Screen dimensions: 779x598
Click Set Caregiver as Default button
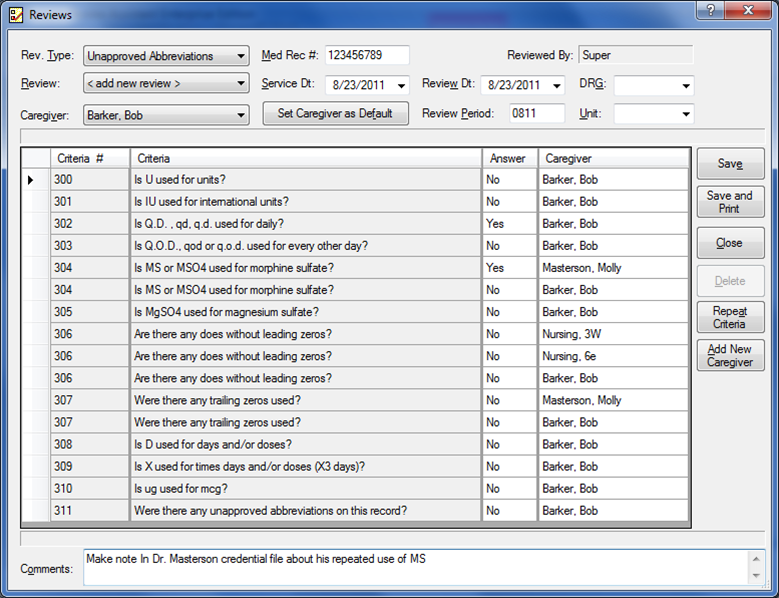pyautogui.click(x=335, y=113)
